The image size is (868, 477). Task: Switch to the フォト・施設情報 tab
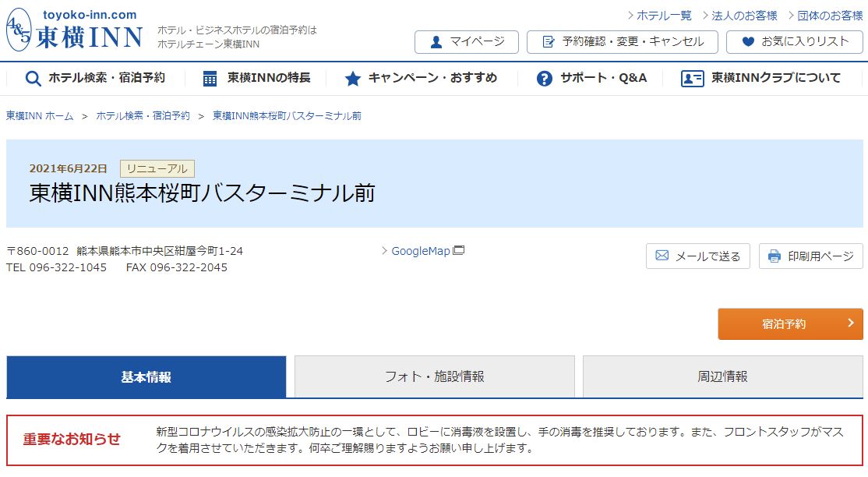[435, 376]
